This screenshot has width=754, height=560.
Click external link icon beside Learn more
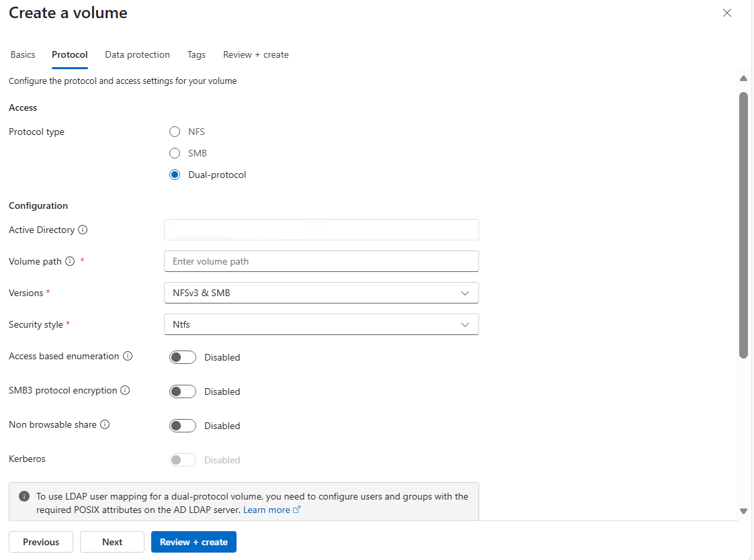[297, 510]
